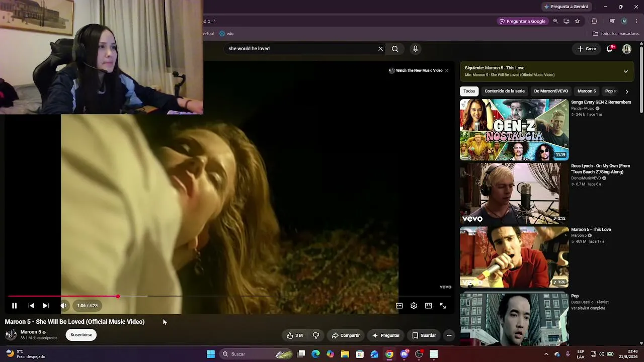Open the Maroon 5 channel avatar
Screen dimensions: 644x362
[11, 335]
